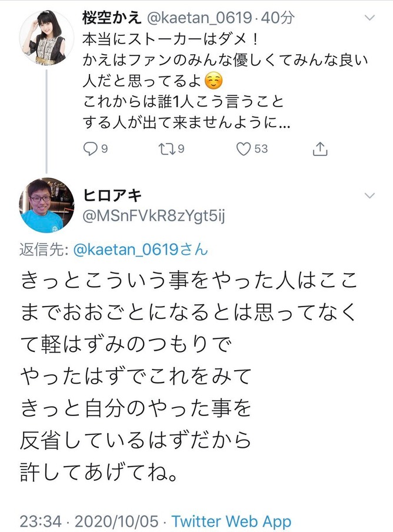Expand the chevron menu on 桜空かえ's tweet

(369, 18)
